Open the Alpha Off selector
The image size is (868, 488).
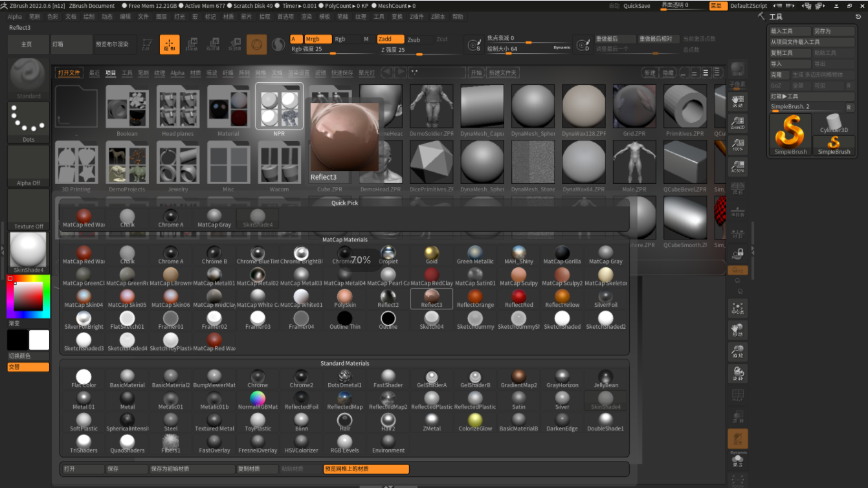point(28,166)
